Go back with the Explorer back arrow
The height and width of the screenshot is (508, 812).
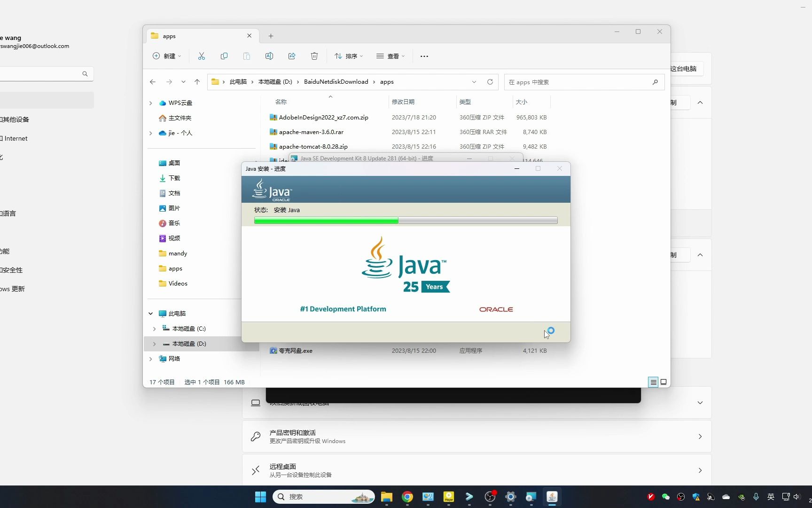(x=153, y=82)
